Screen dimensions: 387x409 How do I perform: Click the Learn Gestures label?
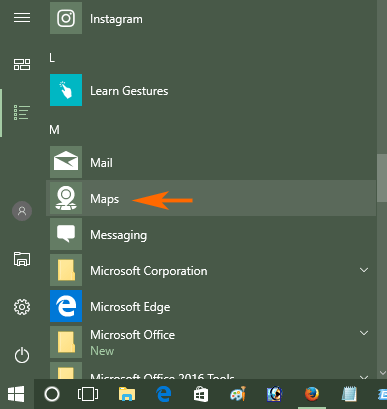pyautogui.click(x=129, y=91)
